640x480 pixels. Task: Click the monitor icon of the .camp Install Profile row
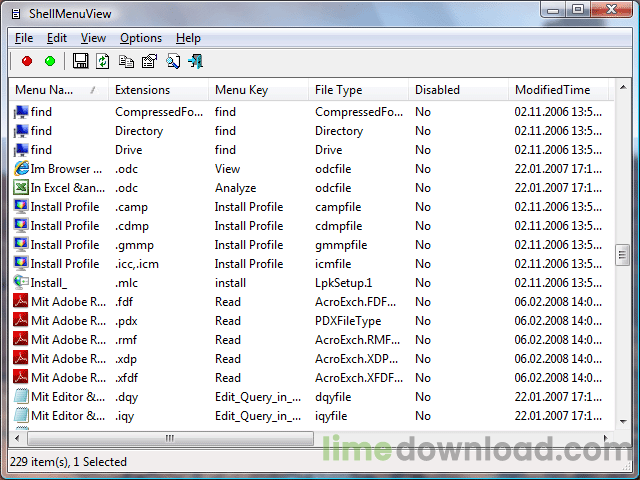(x=21, y=207)
